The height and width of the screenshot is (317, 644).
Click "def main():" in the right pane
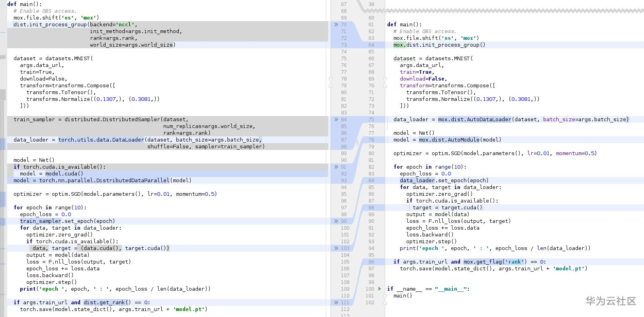click(404, 25)
